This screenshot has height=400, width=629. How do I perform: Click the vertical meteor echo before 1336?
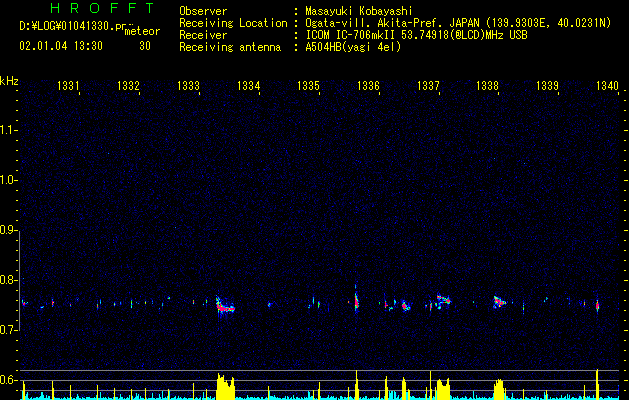click(x=356, y=299)
